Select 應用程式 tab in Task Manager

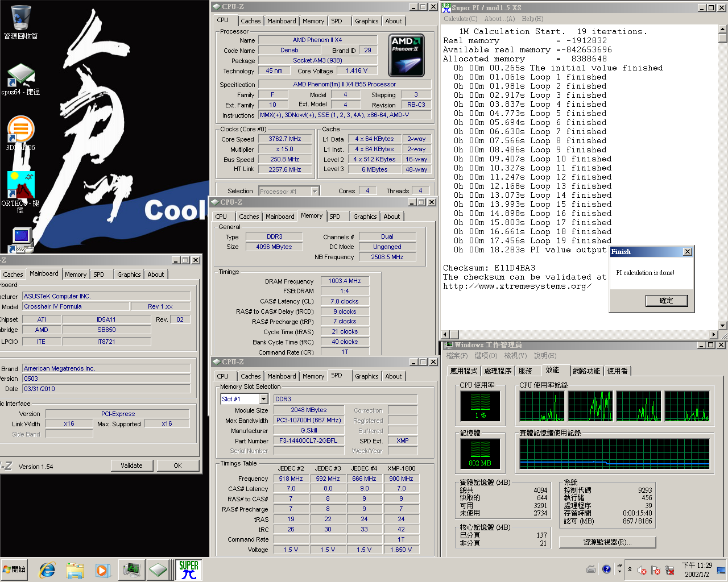click(464, 371)
